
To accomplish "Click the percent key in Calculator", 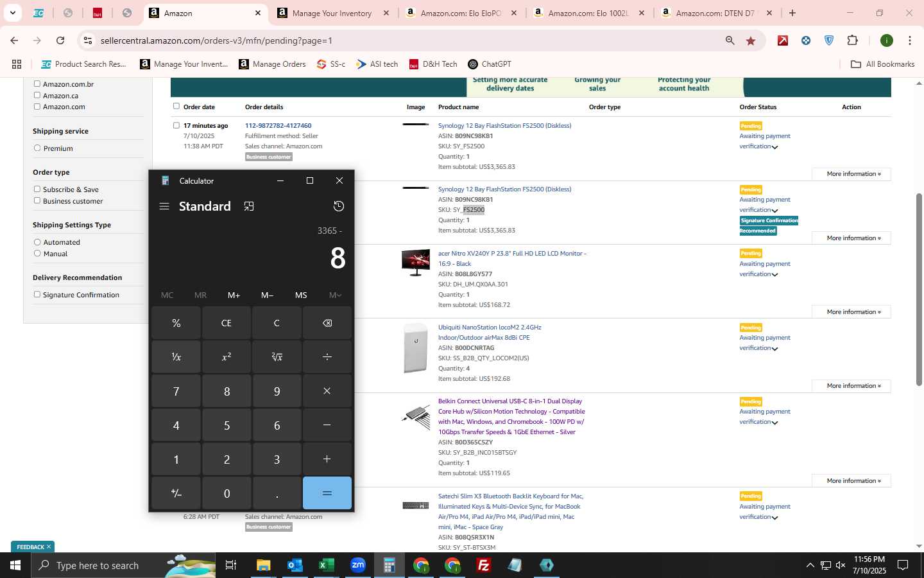I will coord(176,323).
